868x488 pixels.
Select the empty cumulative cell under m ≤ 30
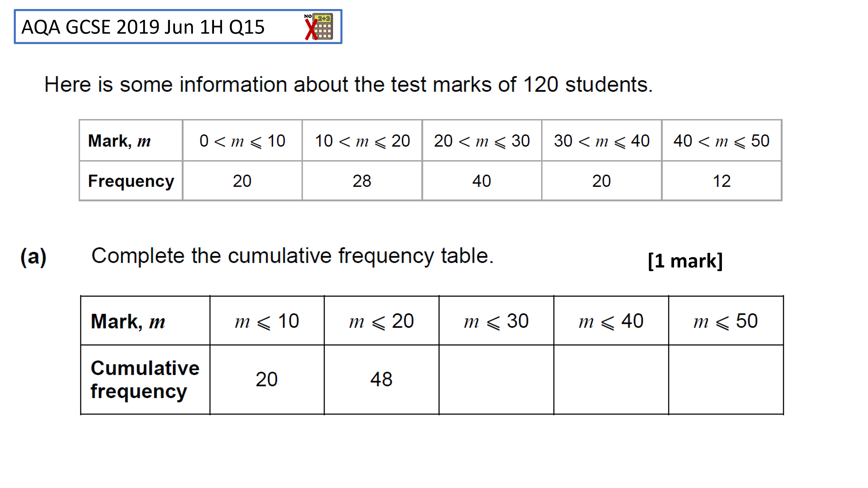click(x=496, y=380)
